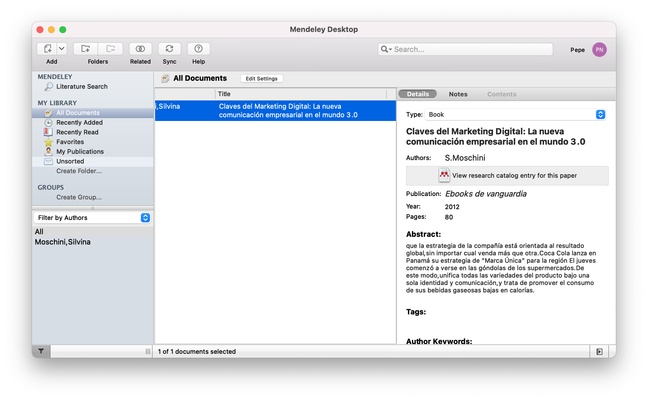Open Related documents icon

point(140,49)
